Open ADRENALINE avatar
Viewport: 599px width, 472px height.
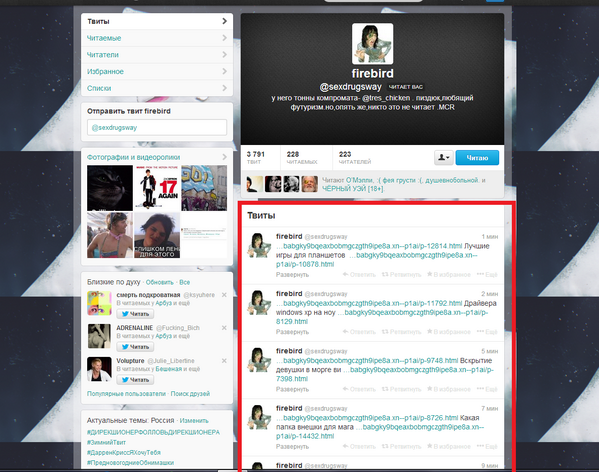pos(99,336)
